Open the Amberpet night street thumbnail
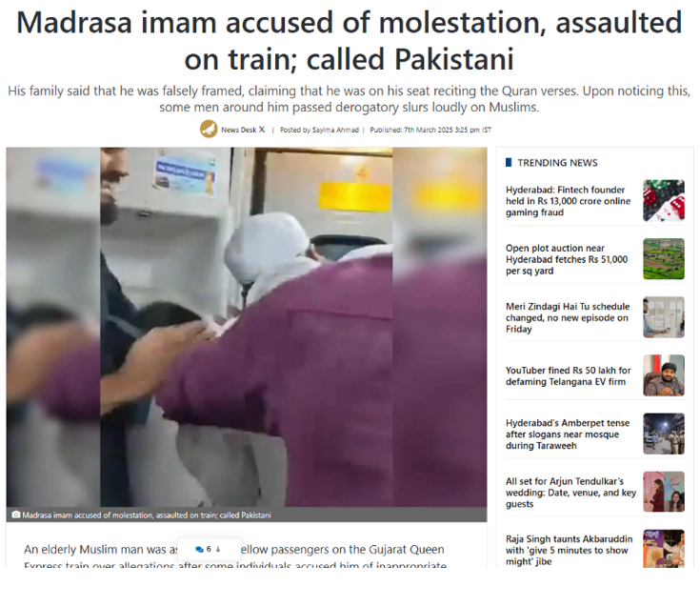The height and width of the screenshot is (606, 700). [664, 434]
